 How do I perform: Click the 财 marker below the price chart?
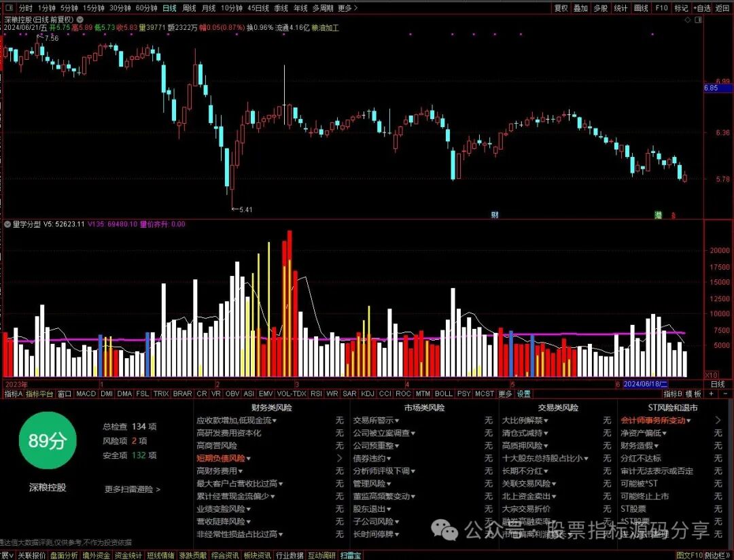[495, 215]
